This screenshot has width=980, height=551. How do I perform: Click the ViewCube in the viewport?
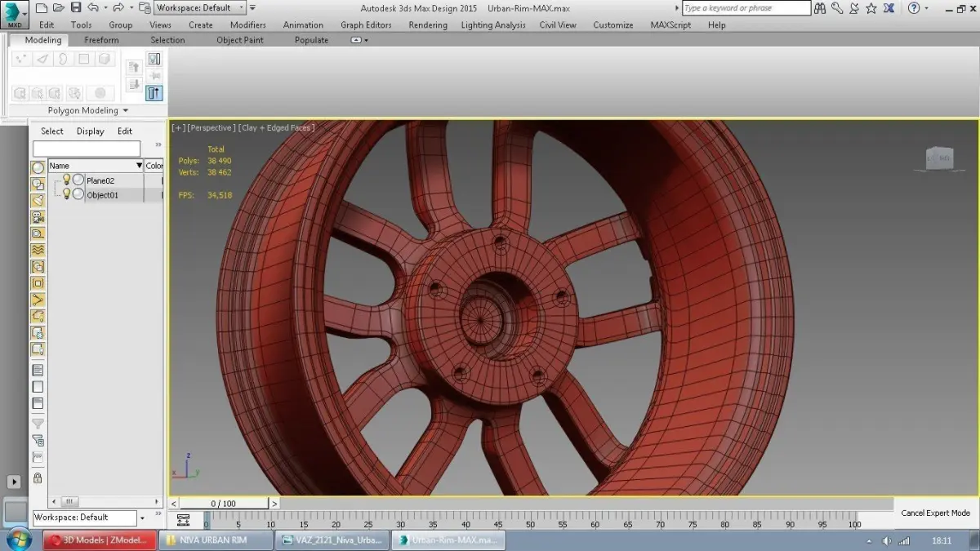coord(938,158)
